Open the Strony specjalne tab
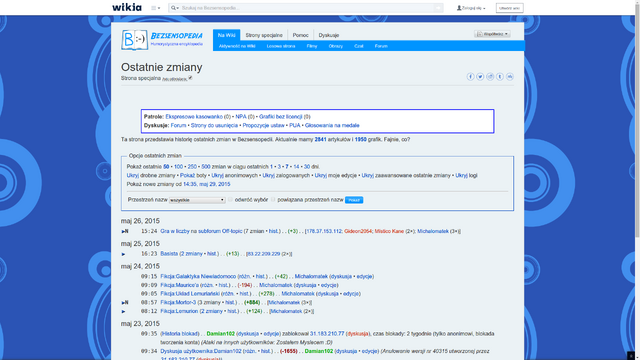This screenshot has height=360, width=640. point(264,35)
